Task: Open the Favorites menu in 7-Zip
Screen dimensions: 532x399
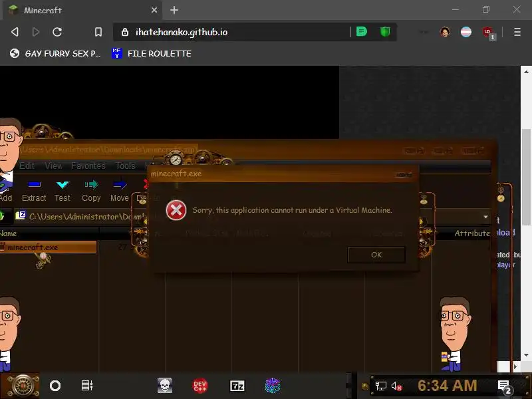Action: [x=88, y=166]
